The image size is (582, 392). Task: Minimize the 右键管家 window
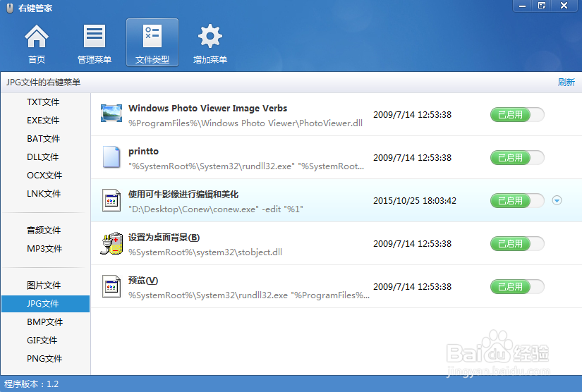click(x=522, y=6)
